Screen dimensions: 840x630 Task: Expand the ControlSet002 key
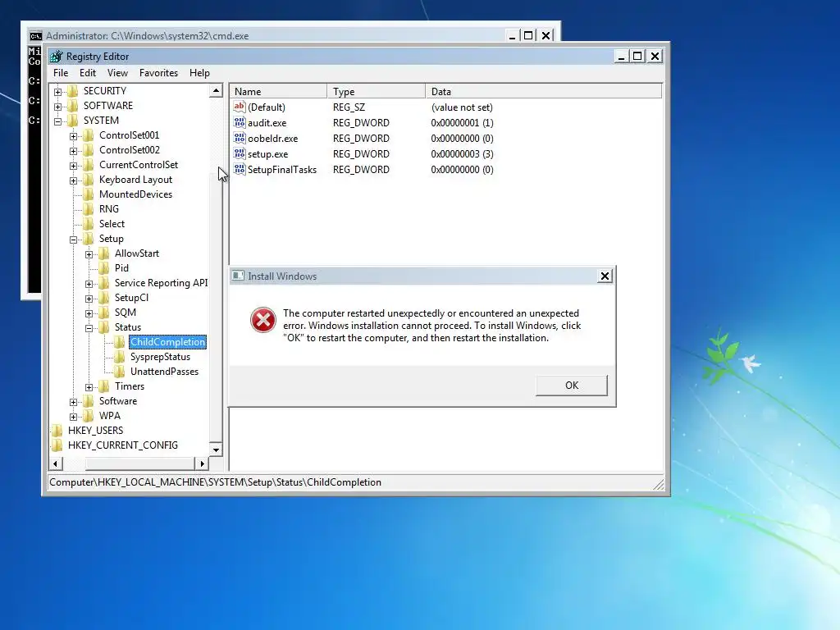73,151
